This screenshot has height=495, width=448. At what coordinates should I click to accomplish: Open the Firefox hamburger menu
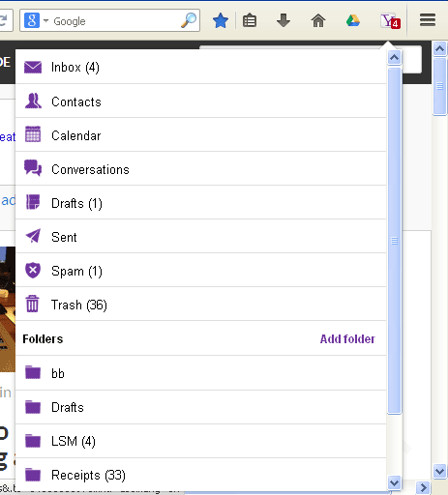click(428, 20)
